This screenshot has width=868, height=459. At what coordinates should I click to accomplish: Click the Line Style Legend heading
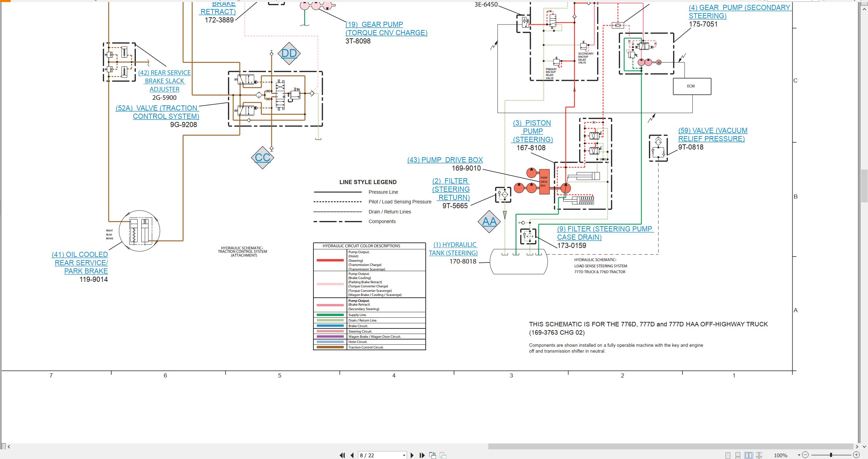(368, 182)
